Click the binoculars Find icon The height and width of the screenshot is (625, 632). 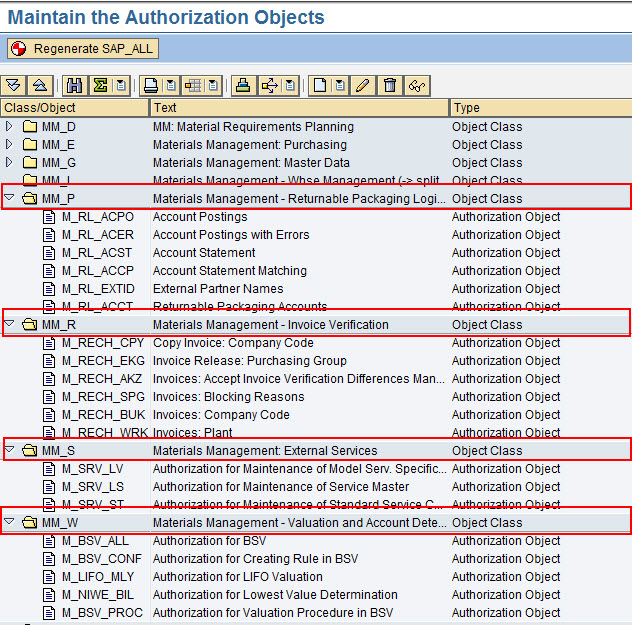point(74,86)
